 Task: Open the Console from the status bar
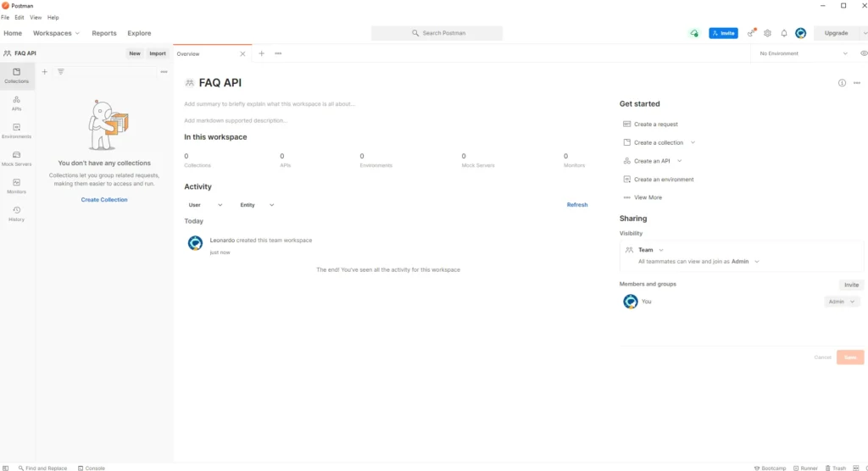(92, 468)
